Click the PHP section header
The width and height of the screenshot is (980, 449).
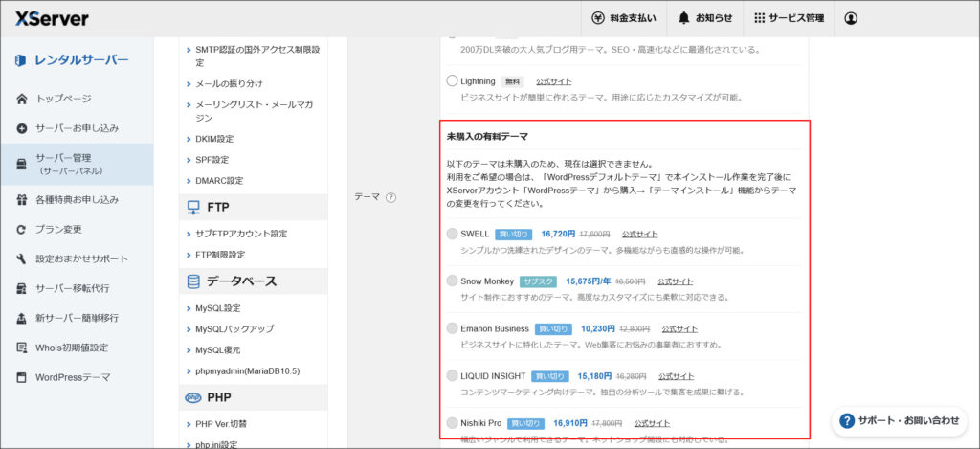(x=253, y=397)
